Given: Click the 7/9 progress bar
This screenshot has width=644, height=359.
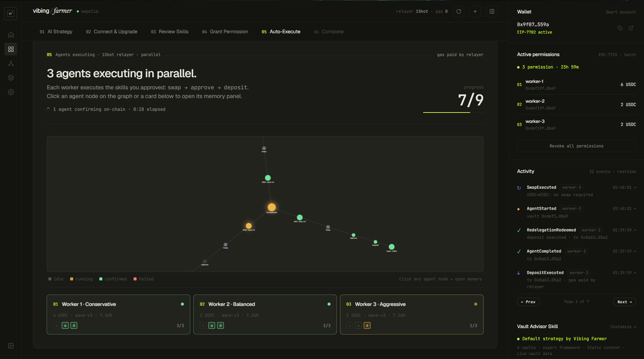Looking at the screenshot, I should 453,113.
